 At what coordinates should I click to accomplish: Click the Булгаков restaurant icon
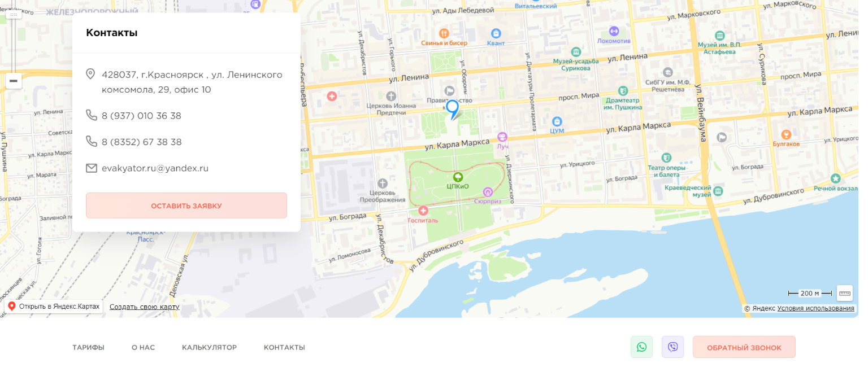point(785,134)
